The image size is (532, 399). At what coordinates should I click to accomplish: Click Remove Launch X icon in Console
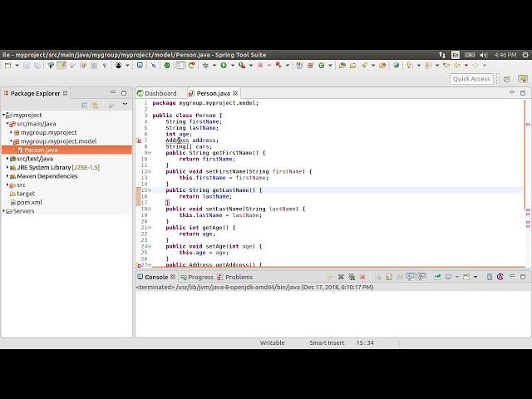[x=341, y=277]
